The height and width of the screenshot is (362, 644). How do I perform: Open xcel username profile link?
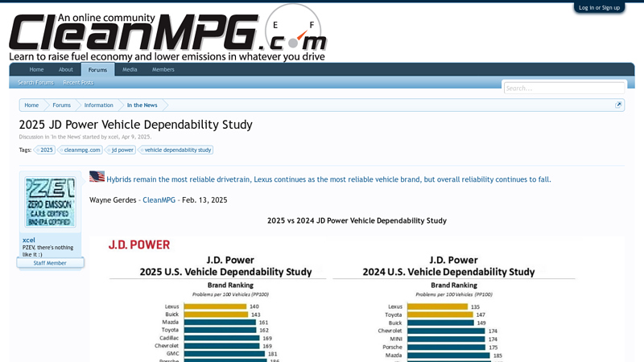(x=29, y=240)
